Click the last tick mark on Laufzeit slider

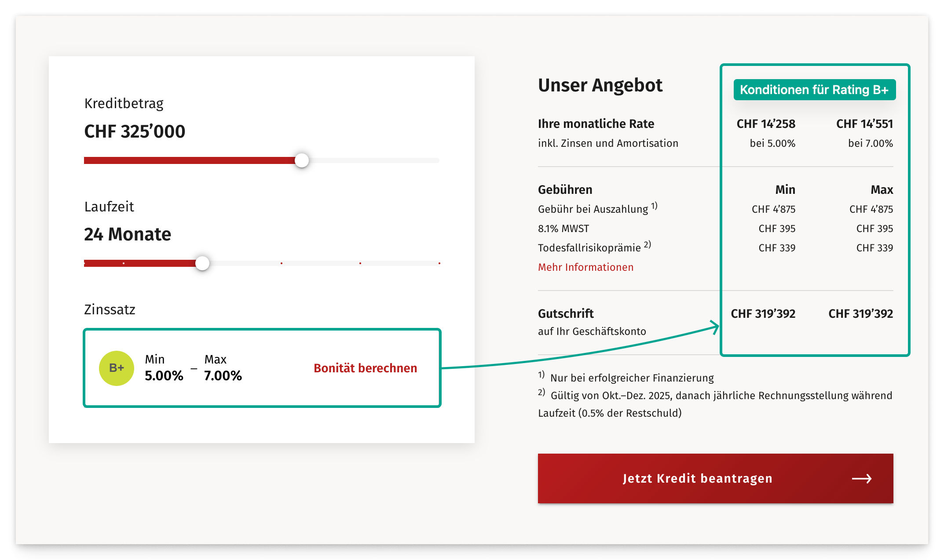tap(439, 263)
